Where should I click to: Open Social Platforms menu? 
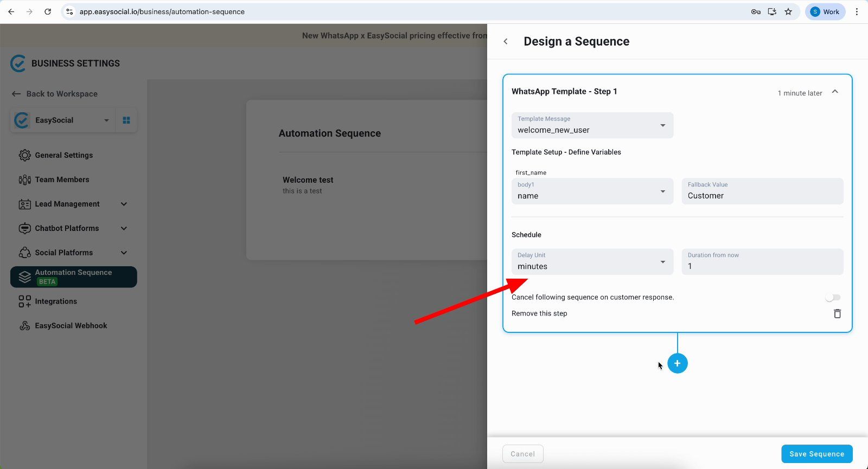(x=64, y=253)
